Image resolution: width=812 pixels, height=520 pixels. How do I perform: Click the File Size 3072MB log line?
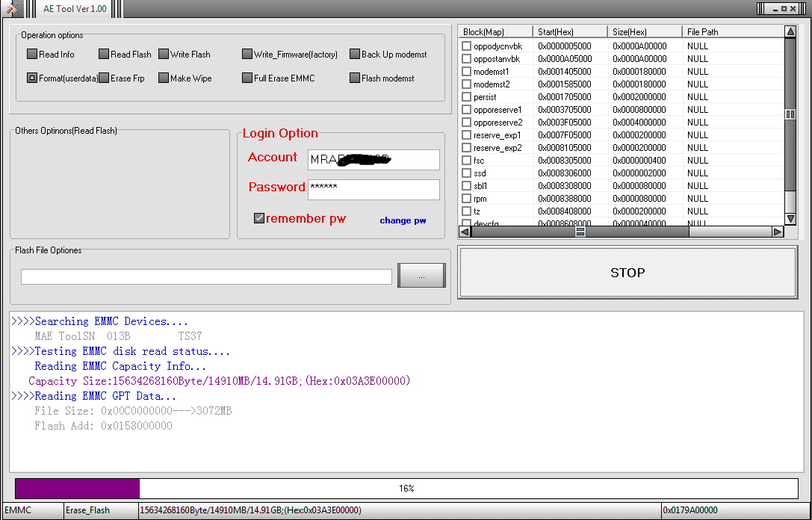coord(133,411)
